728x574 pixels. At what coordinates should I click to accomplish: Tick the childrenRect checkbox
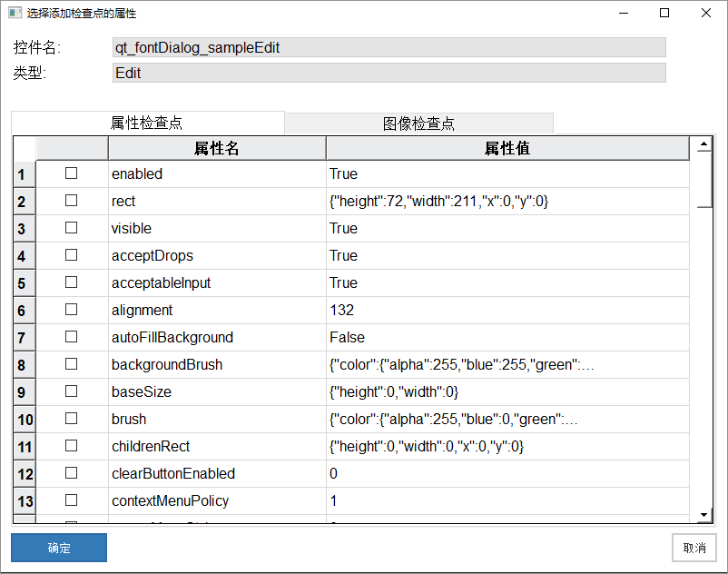click(x=71, y=446)
